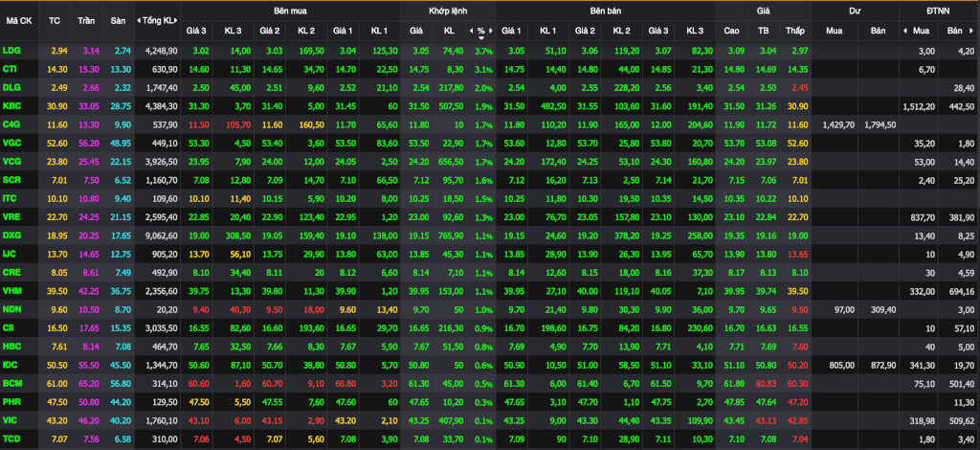
Task: Select the Dư group header
Action: point(855,11)
